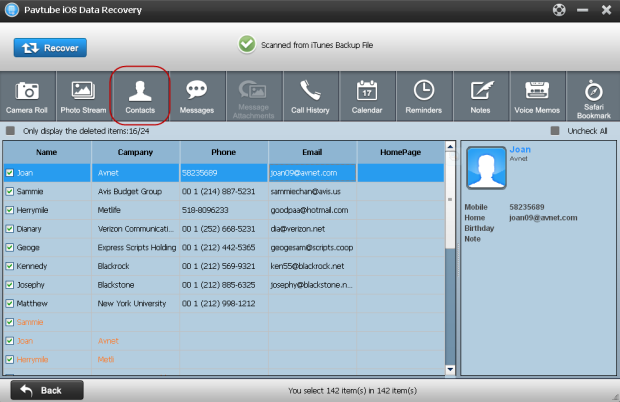
Task: Sort by the HomePage column header
Action: tap(401, 152)
